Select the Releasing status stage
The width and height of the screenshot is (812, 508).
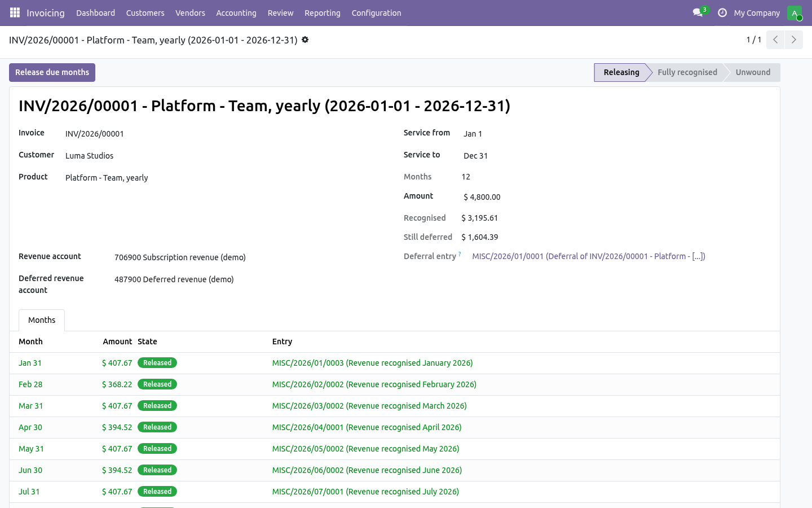(621, 72)
